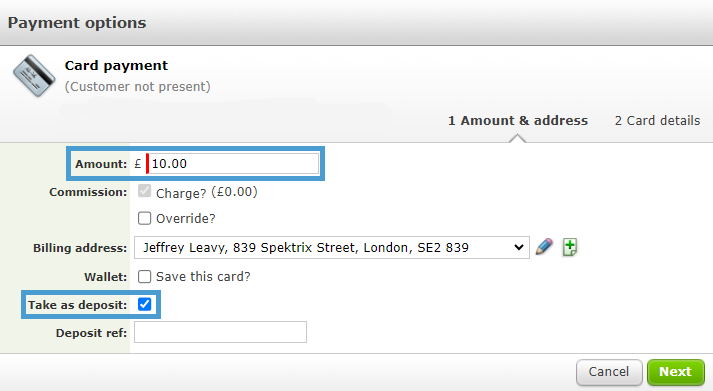Screen dimensions: 713x391
Task: Uncheck the Take as deposit checkbox
Action: click(145, 304)
